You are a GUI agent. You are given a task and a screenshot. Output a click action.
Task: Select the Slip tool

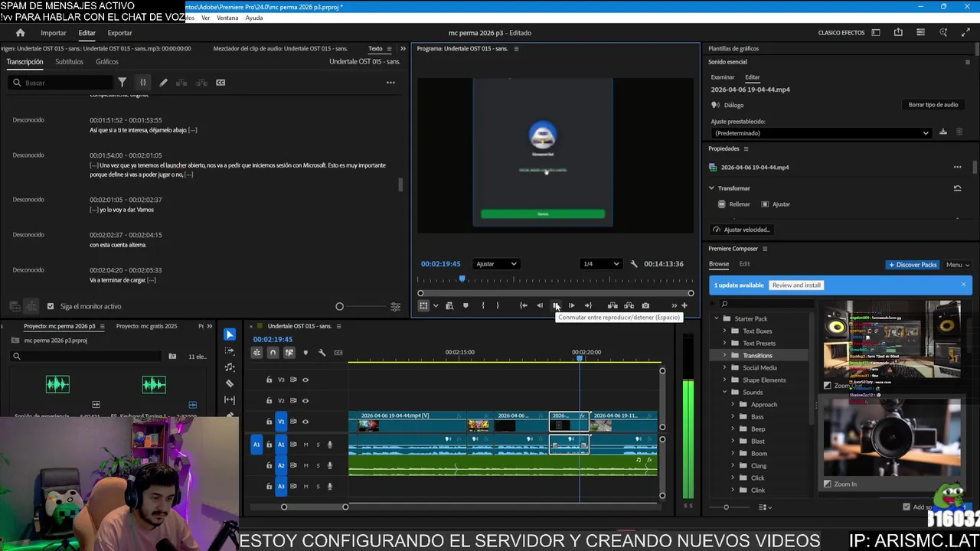(230, 399)
